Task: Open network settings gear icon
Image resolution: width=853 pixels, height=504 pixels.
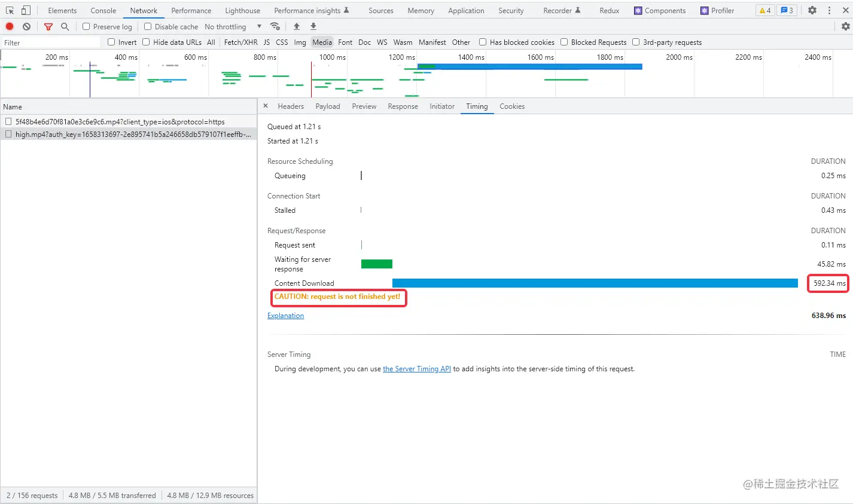Action: (x=845, y=26)
